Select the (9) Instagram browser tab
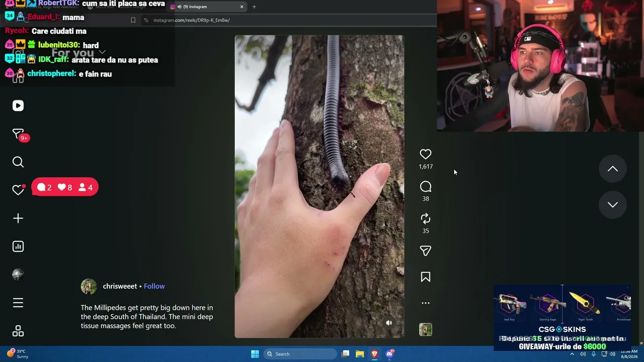Image resolution: width=644 pixels, height=362 pixels. coord(207,7)
